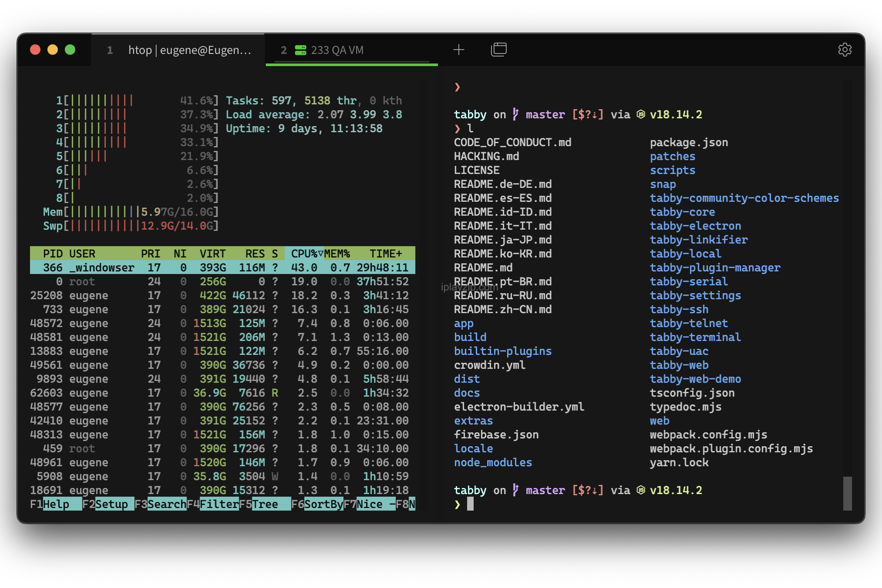Open the split pane window icon
The width and height of the screenshot is (882, 588).
498,50
